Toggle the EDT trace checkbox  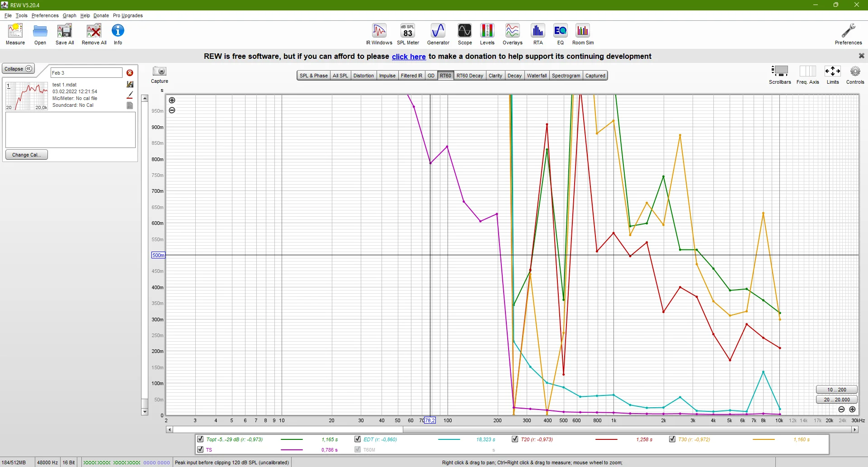(358, 439)
